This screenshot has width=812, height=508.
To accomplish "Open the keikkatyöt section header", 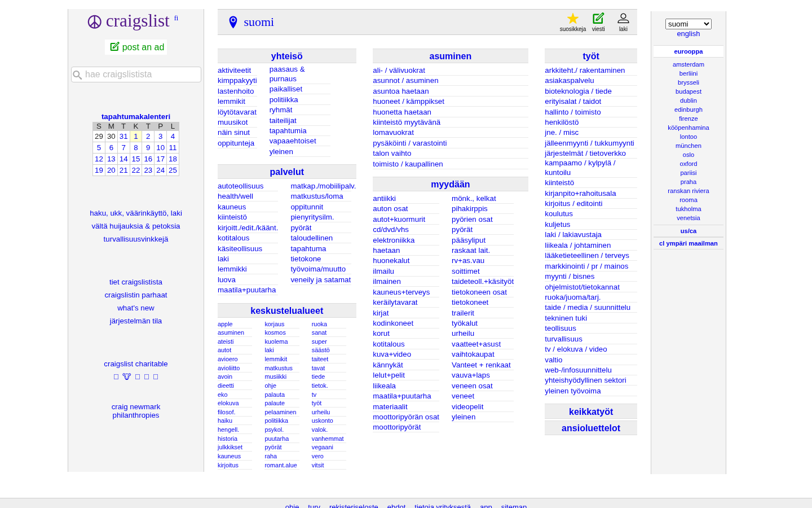I will tap(590, 411).
